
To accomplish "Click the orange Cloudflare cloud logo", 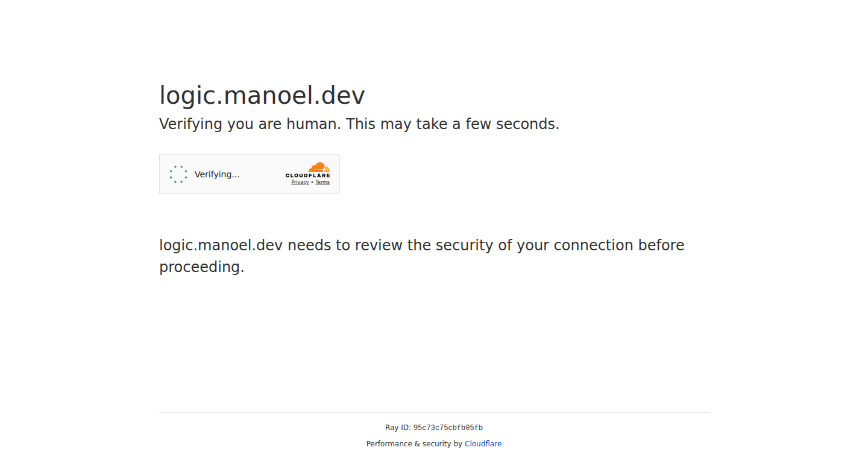I will click(x=319, y=167).
